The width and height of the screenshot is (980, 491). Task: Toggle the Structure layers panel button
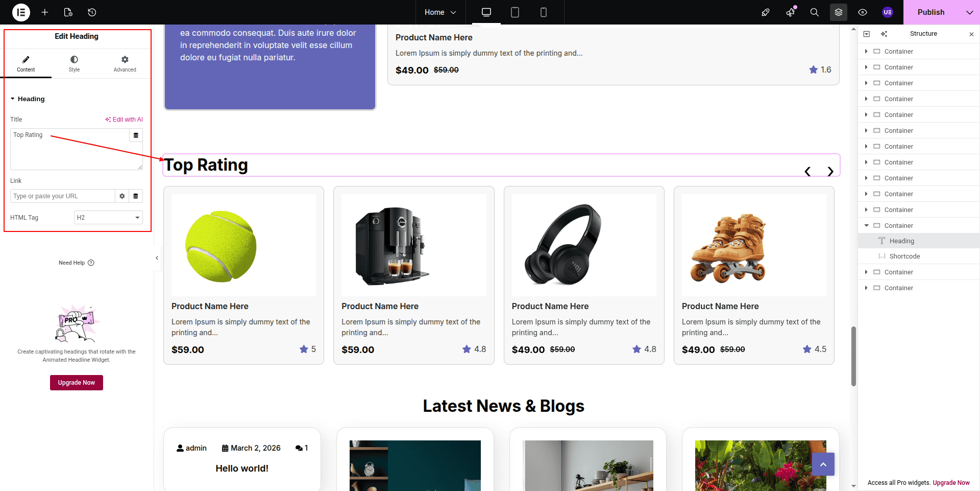838,12
